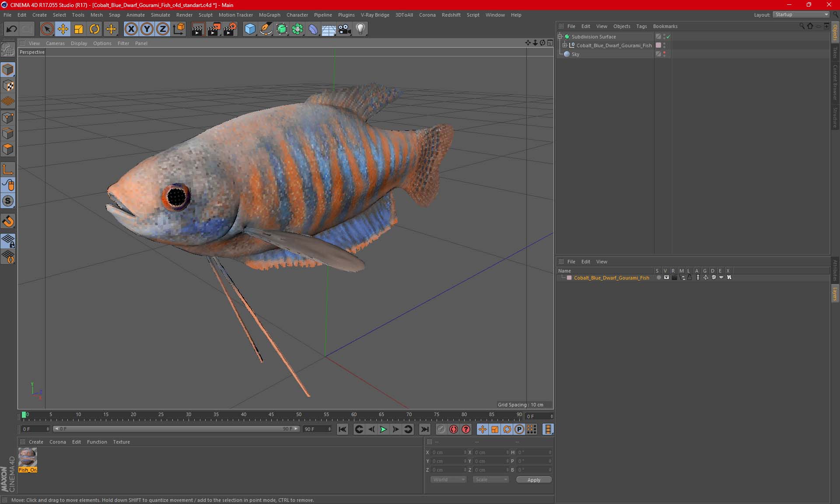Toggle Z axis lock
Image resolution: width=840 pixels, height=504 pixels.
(163, 29)
